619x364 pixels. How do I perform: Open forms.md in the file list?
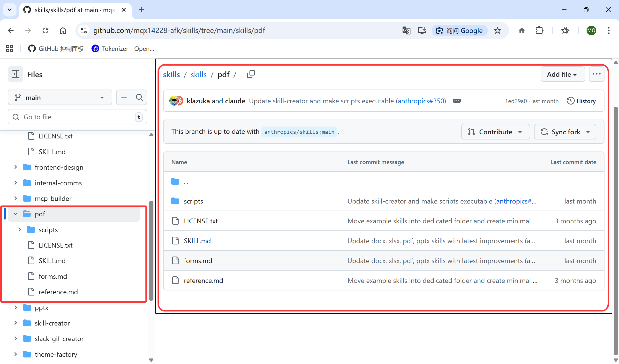[198, 261]
